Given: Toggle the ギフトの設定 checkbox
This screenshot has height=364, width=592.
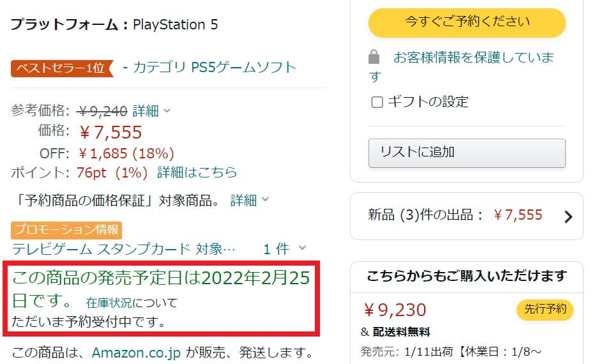Looking at the screenshot, I should tap(377, 102).
